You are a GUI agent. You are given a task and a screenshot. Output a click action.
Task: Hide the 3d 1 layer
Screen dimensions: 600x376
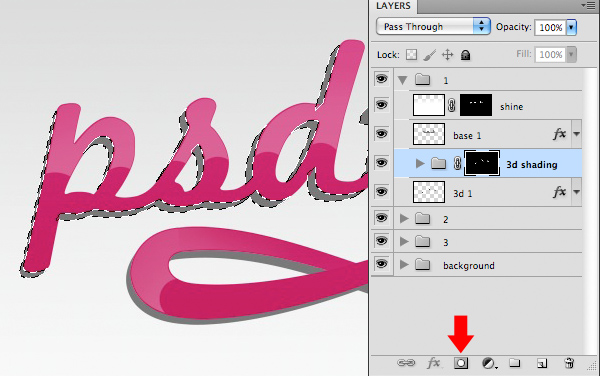[x=381, y=192]
